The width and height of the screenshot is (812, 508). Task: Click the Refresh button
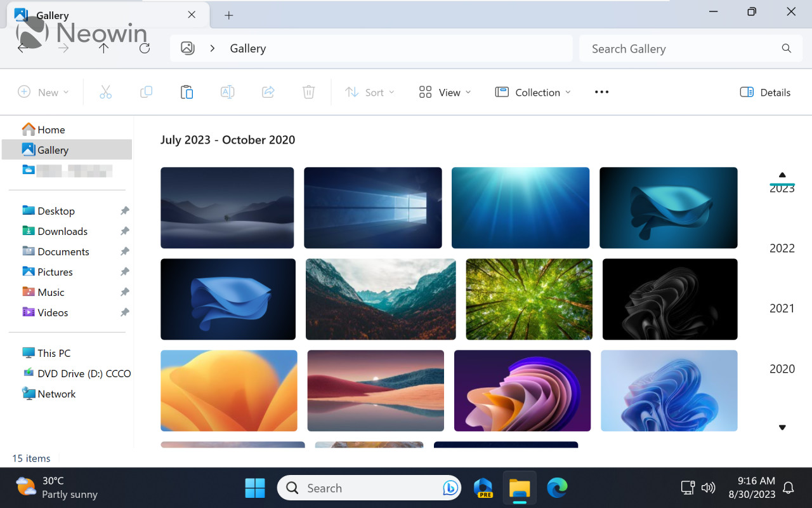pyautogui.click(x=144, y=48)
